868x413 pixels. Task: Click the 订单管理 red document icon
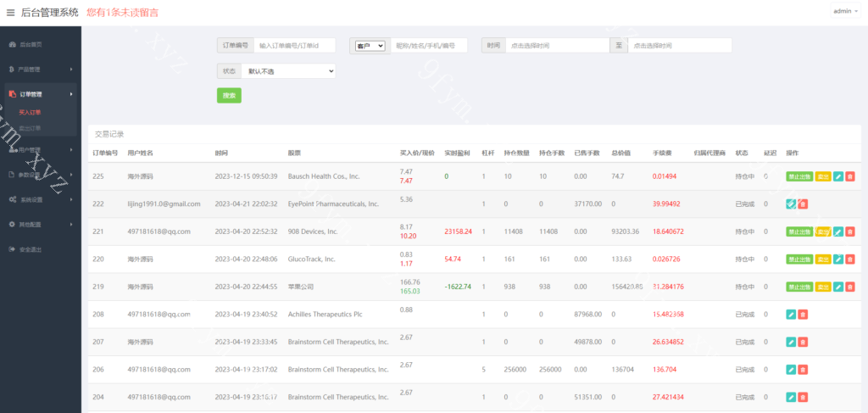pos(12,94)
